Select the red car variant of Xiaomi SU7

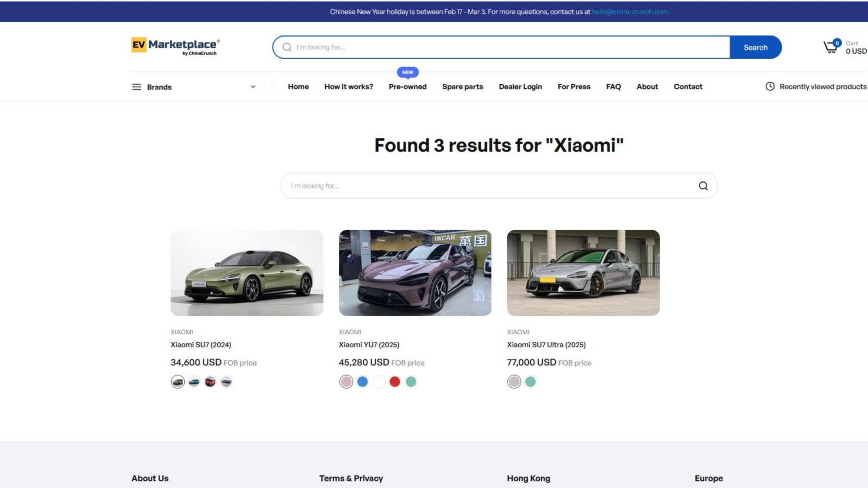(210, 382)
